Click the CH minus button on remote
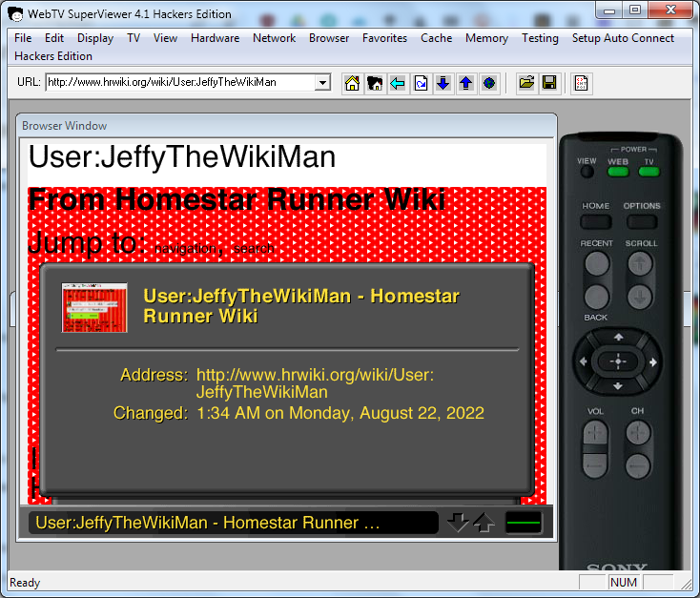700x598 pixels. coord(638,465)
